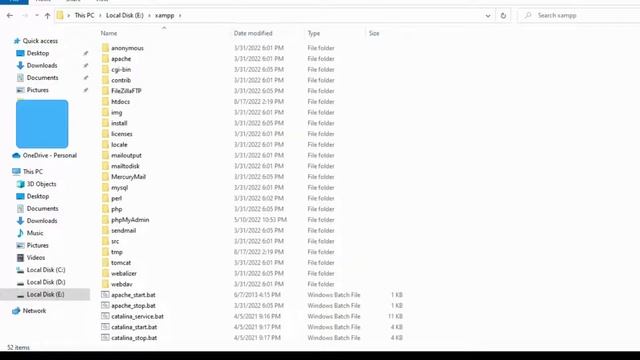Click the Up one level arrow
The image size is (640, 360).
[47, 16]
